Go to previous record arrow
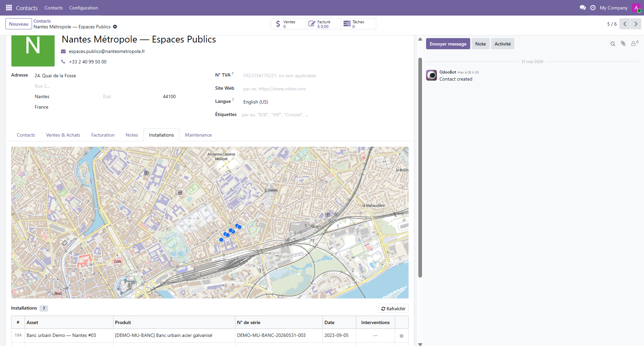The image size is (644, 346). pyautogui.click(x=625, y=24)
